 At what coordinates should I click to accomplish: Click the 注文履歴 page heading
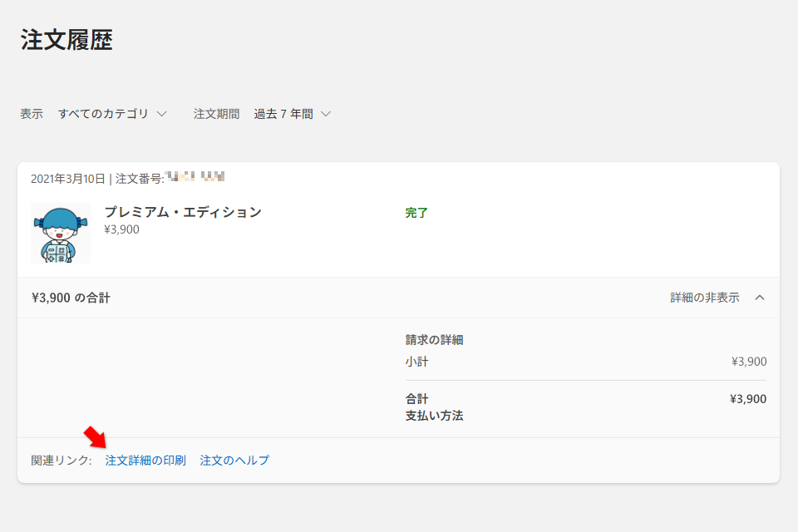(66, 40)
